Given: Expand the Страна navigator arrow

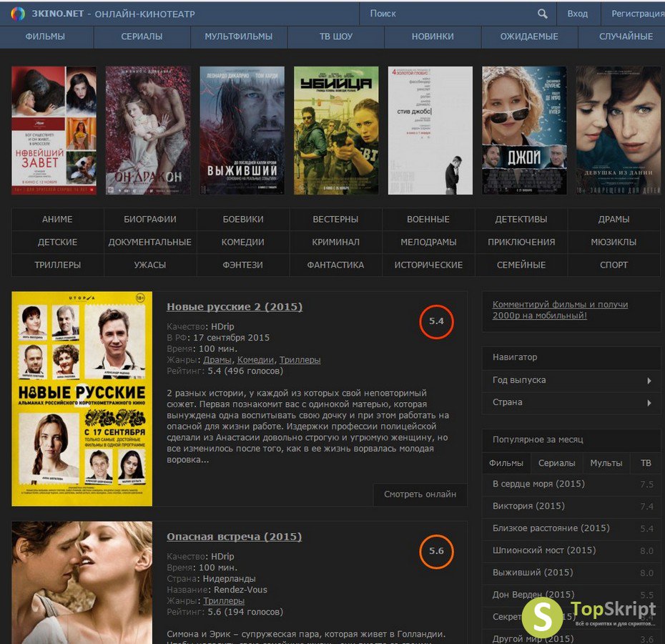Looking at the screenshot, I should (649, 402).
